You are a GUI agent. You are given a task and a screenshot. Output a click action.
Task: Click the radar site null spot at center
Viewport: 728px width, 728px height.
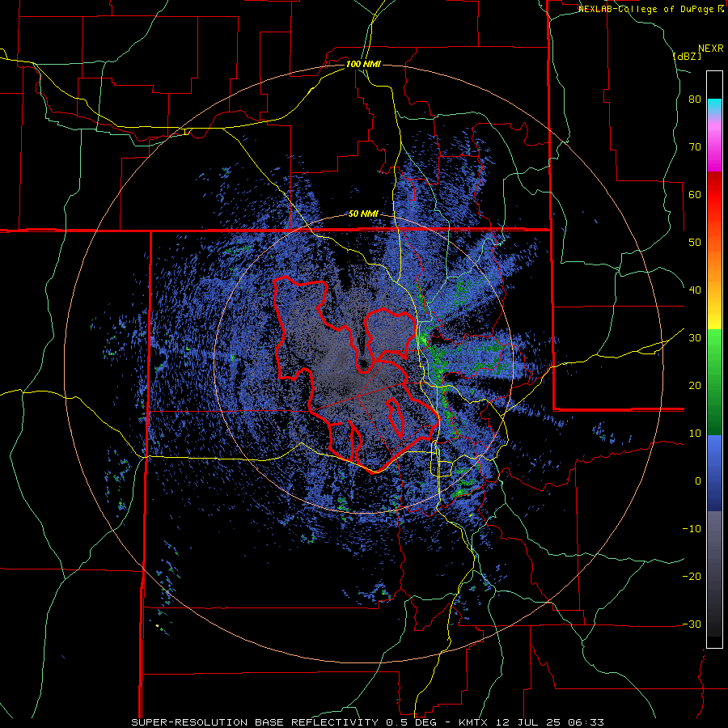(x=363, y=363)
